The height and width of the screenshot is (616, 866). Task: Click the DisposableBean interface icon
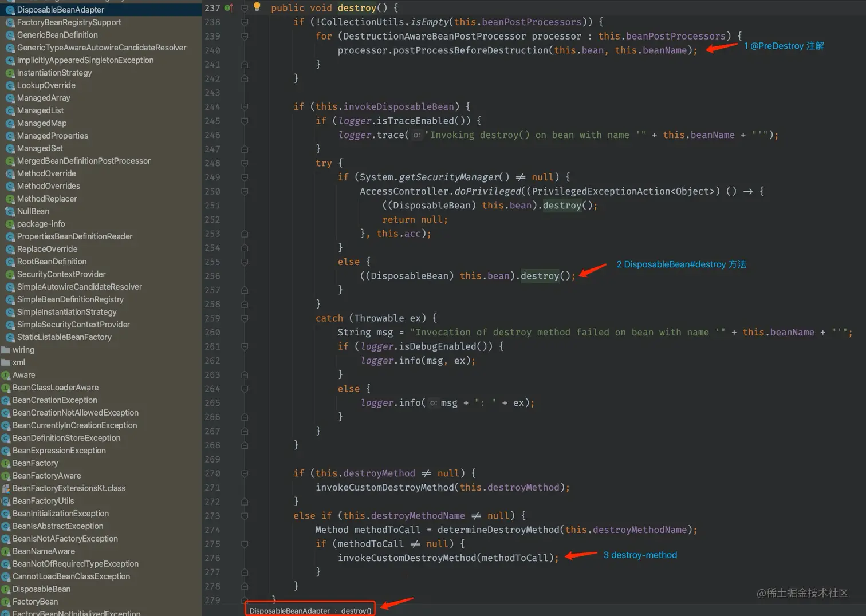coord(6,589)
